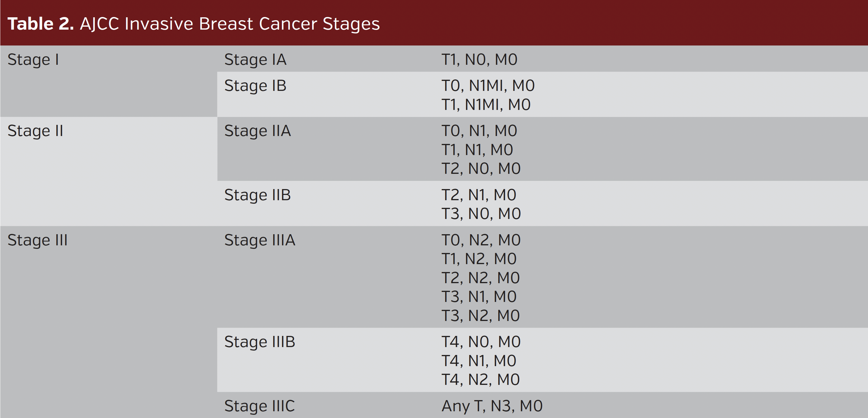Click the Table 2 title heading
Screen dimensions: 868x418
[x=193, y=24]
